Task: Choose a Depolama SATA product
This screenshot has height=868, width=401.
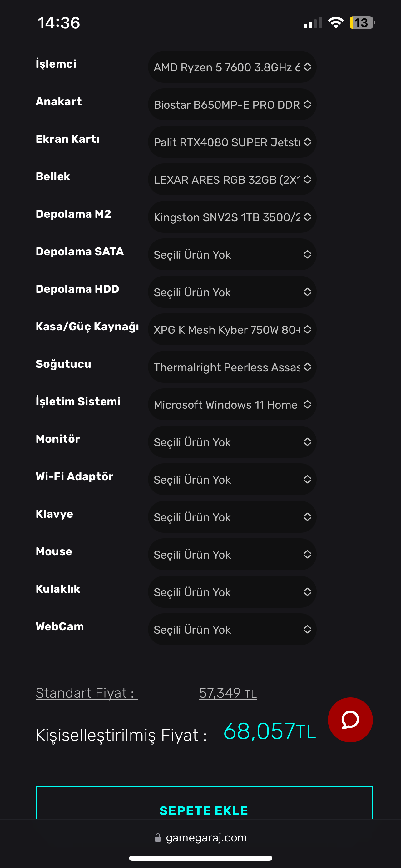Action: 232,254
